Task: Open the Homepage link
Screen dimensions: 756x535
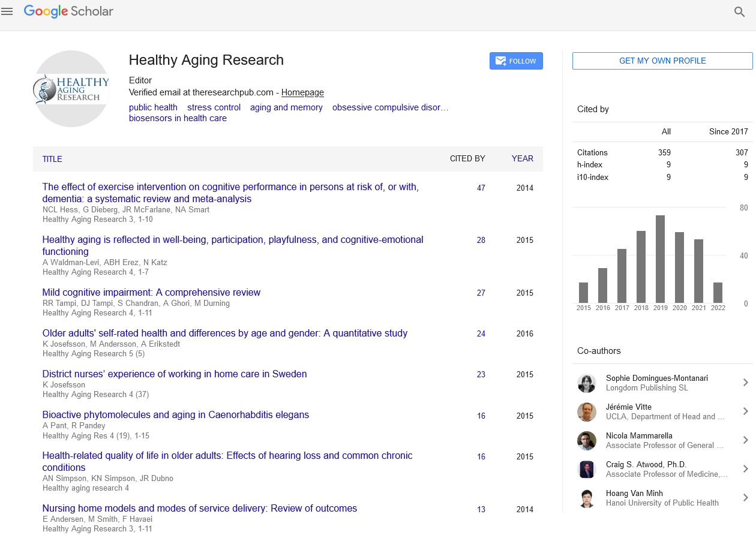Action: (x=302, y=92)
